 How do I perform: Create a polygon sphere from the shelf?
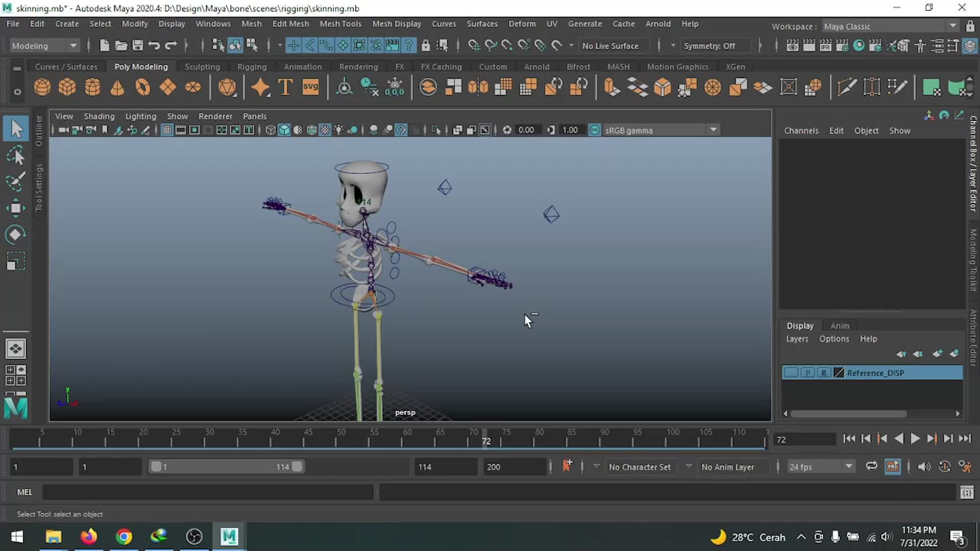point(42,87)
